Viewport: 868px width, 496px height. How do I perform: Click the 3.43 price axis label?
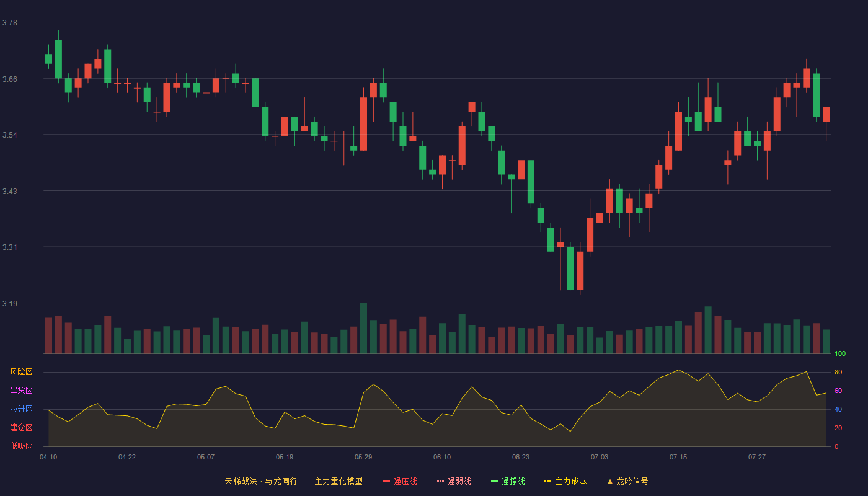point(10,191)
